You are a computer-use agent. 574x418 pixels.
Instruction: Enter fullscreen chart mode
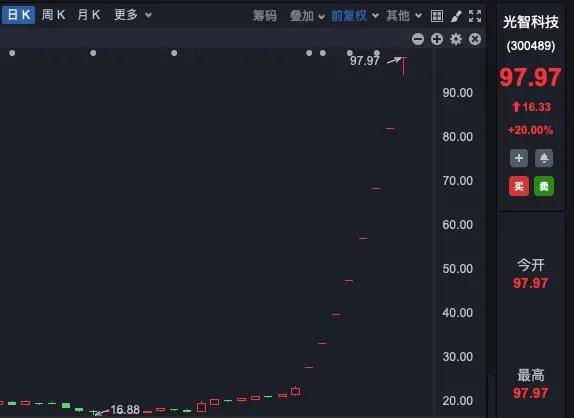[x=475, y=16]
